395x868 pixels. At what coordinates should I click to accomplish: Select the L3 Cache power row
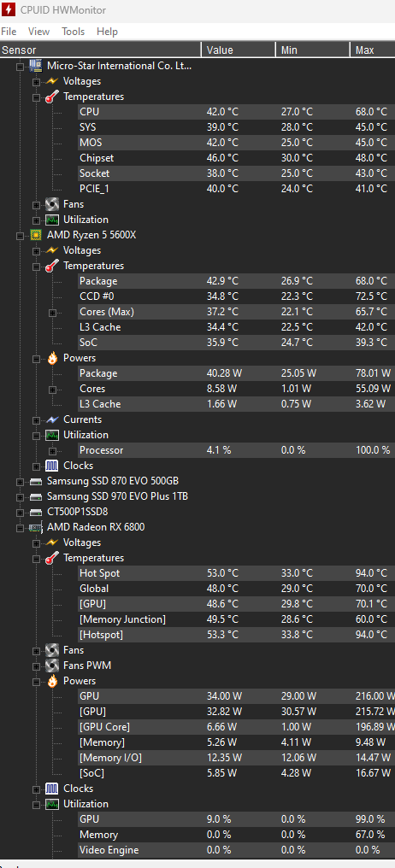point(237,404)
